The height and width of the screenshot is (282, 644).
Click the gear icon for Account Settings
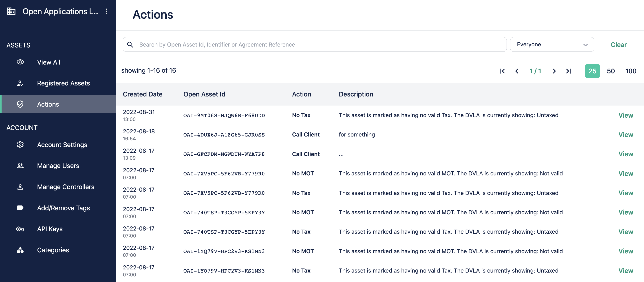(20, 145)
